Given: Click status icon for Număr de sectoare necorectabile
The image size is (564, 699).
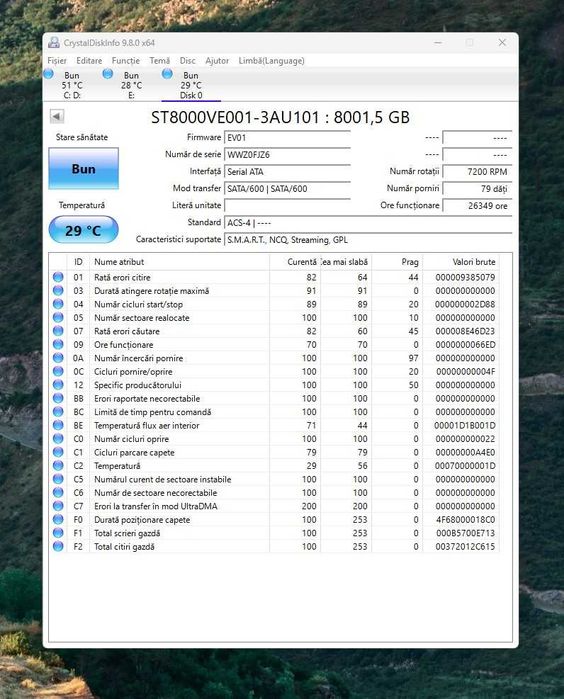Looking at the screenshot, I should coord(58,492).
